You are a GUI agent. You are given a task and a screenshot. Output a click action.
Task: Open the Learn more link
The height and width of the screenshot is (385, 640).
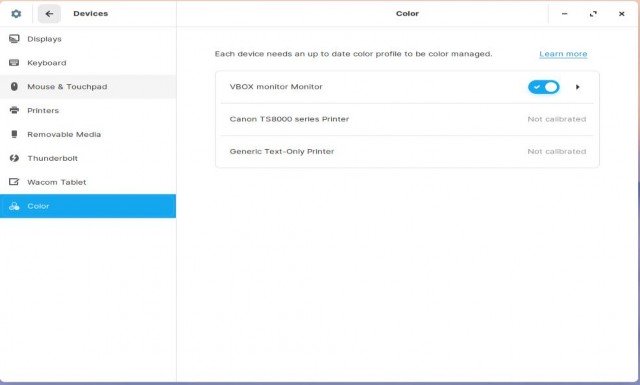pos(563,54)
